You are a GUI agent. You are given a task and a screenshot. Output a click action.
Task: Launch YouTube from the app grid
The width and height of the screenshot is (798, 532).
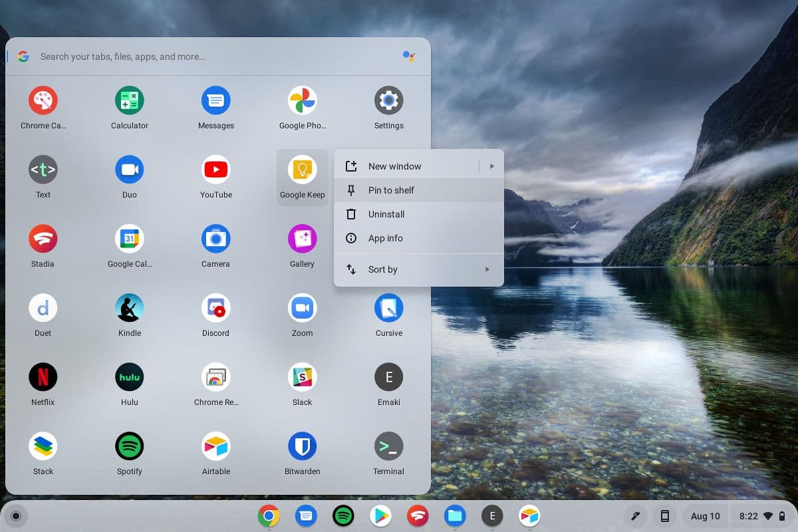(x=215, y=176)
